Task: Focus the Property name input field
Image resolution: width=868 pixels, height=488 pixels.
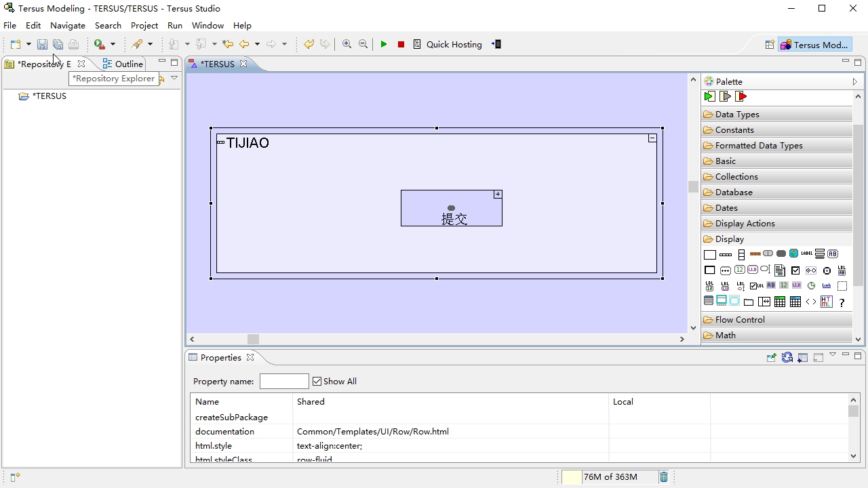Action: coord(284,381)
